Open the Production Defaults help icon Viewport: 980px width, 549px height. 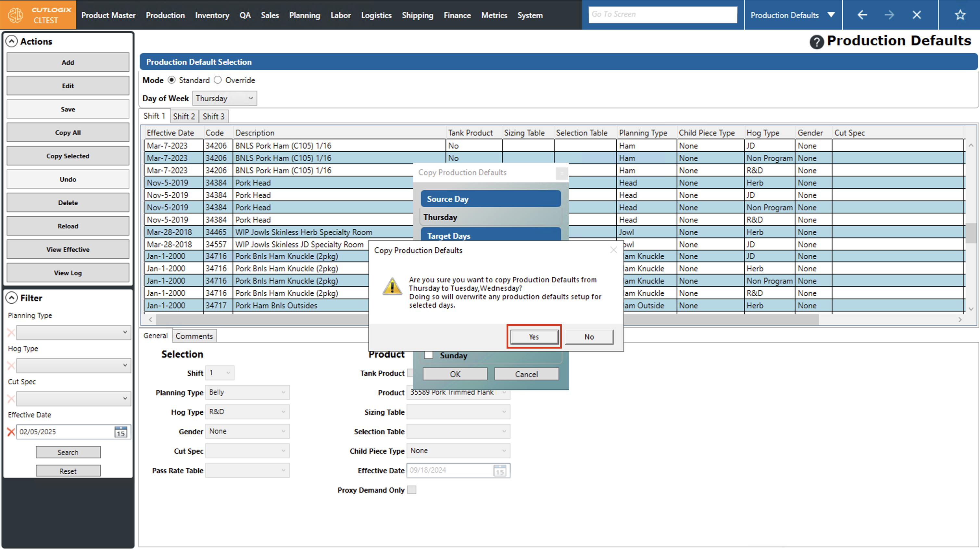[x=816, y=42]
